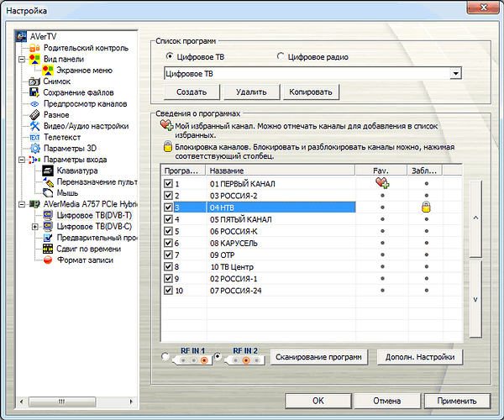
Task: Click favorite heart icon for ПЕРВЫЙ КАНАЛ
Action: [382, 183]
